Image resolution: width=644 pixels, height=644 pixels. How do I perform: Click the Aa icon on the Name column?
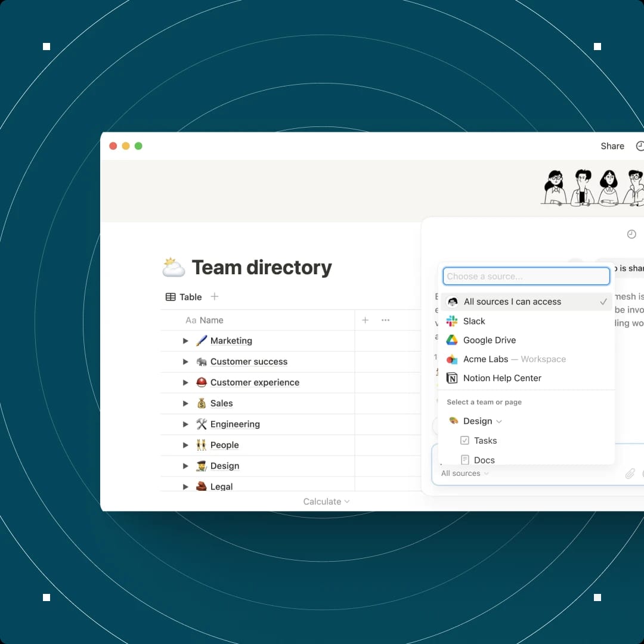[x=191, y=320]
